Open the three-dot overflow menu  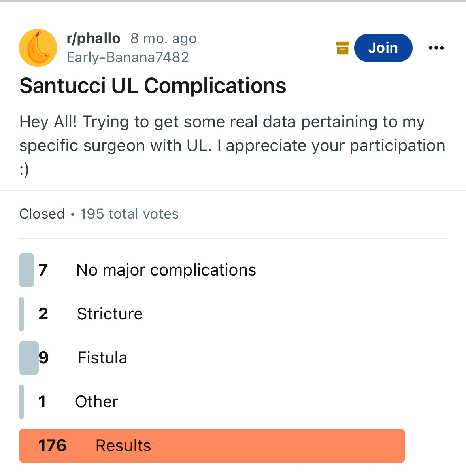[x=436, y=48]
